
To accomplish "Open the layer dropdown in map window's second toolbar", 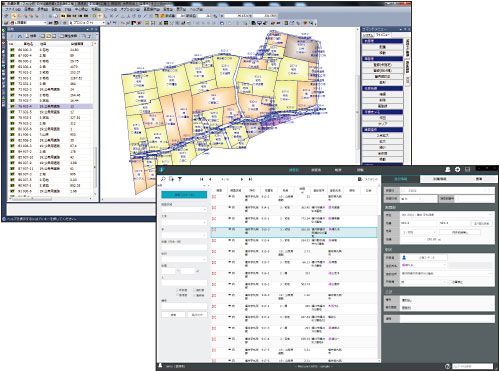I will [x=28, y=23].
